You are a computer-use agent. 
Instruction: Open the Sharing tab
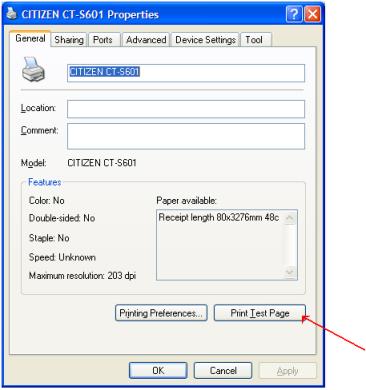click(x=69, y=40)
